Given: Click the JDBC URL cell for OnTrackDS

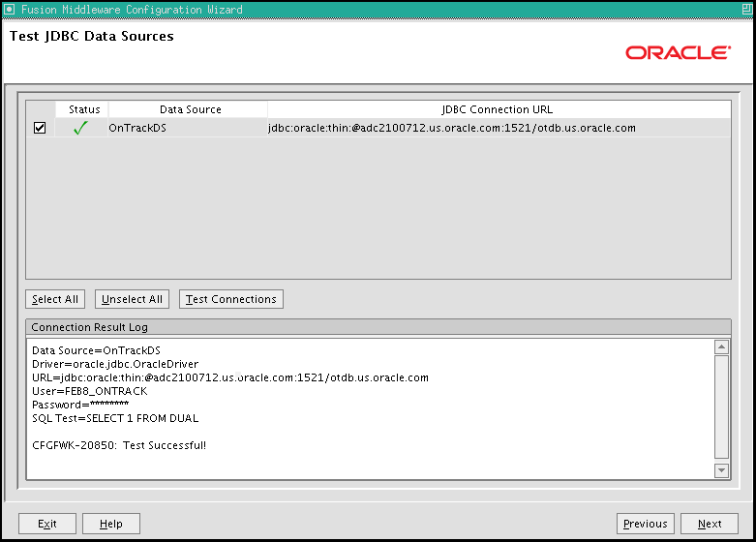Looking at the screenshot, I should (499, 128).
